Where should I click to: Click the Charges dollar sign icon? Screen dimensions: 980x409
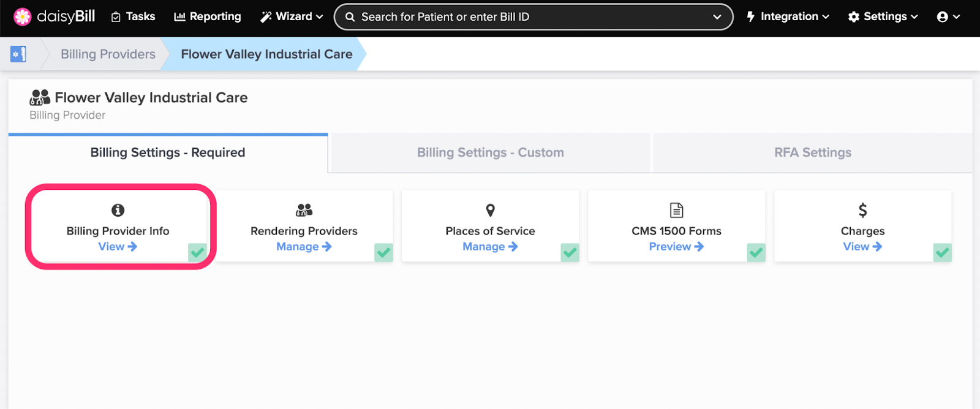[862, 210]
